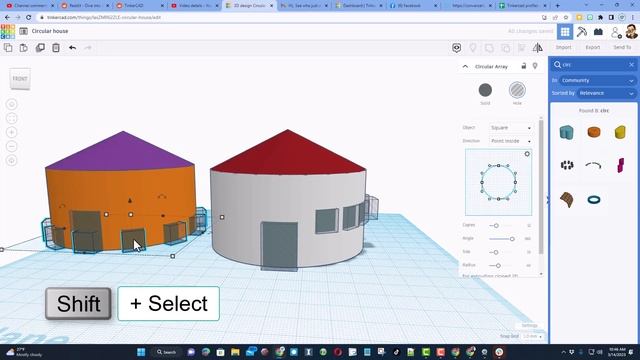
Task: Switch to the TinkerCAD YouTube browser tab
Action: [x=140, y=6]
